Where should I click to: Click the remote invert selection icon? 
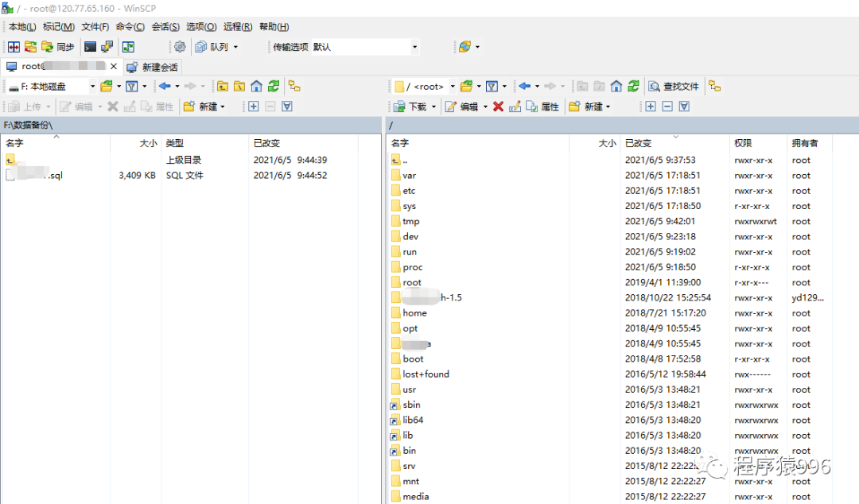(x=684, y=107)
